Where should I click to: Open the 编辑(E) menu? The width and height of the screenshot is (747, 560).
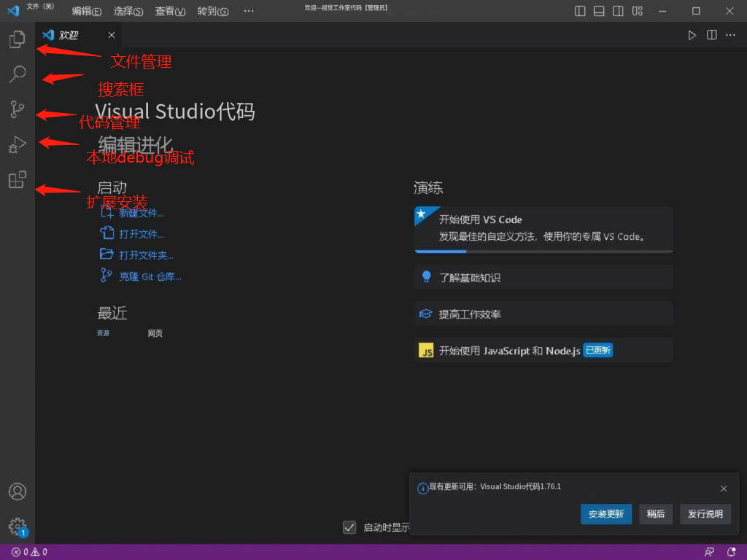pos(87,11)
